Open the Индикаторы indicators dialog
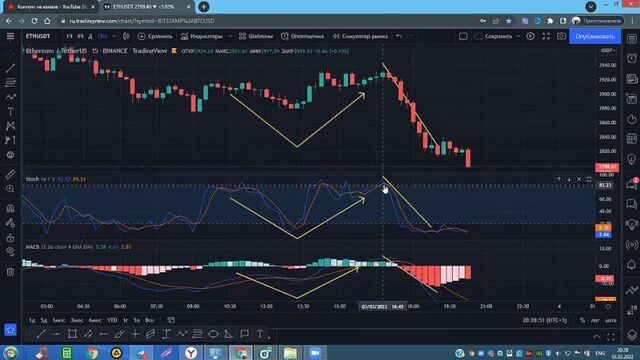This screenshot has height=360, width=640. pos(202,36)
